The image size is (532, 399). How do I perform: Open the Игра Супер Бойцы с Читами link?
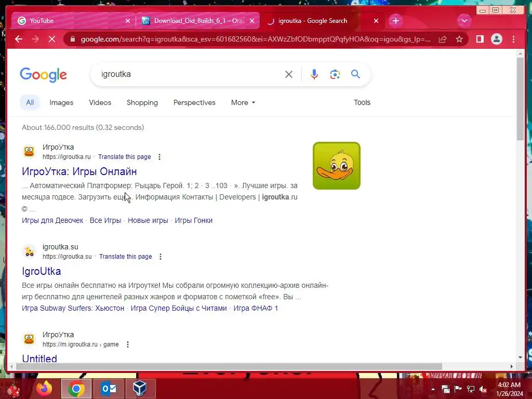point(179,308)
